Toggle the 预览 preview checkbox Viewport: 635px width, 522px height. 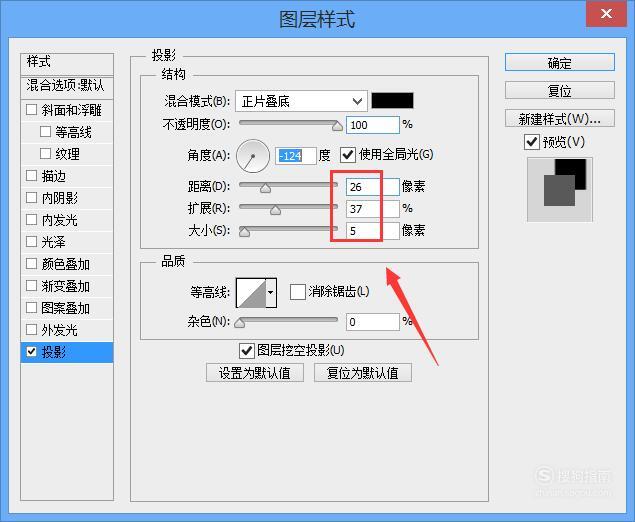pos(532,142)
